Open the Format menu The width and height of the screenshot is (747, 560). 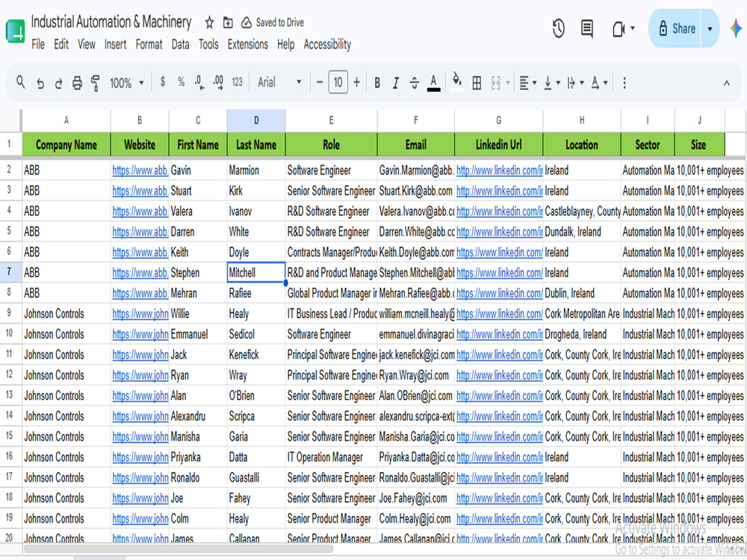[x=149, y=44]
